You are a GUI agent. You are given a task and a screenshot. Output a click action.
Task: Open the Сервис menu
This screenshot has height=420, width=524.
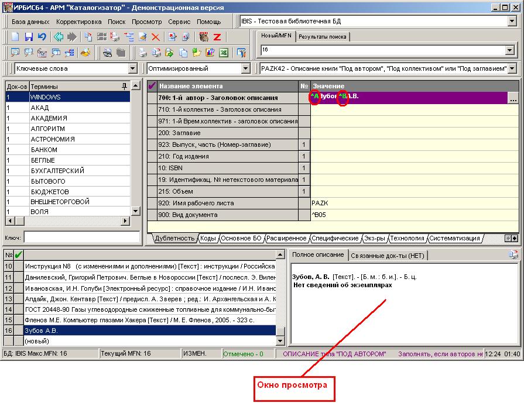(179, 22)
